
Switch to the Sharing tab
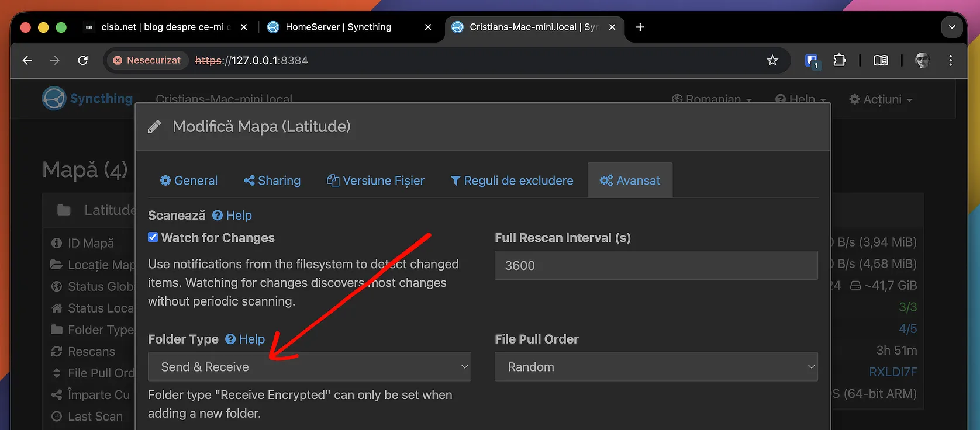pos(272,181)
